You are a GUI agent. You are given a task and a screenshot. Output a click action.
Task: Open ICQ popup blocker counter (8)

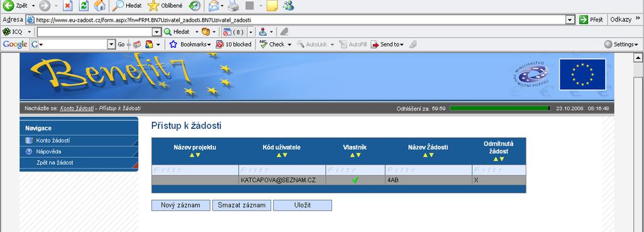pyautogui.click(x=233, y=31)
